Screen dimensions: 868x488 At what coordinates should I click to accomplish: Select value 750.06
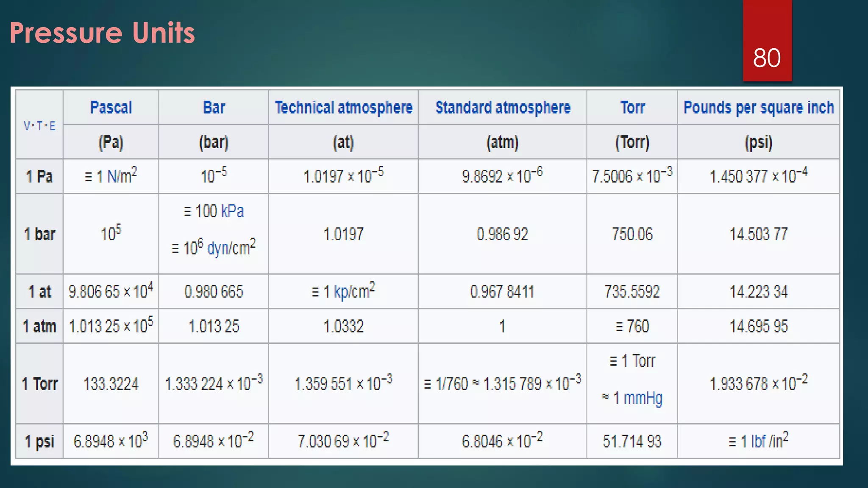click(x=632, y=234)
